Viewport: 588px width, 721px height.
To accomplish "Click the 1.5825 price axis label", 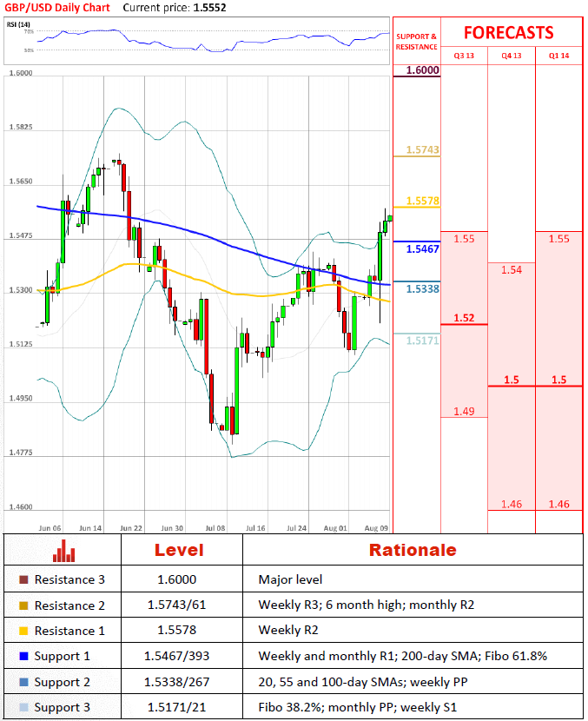I will tap(21, 127).
